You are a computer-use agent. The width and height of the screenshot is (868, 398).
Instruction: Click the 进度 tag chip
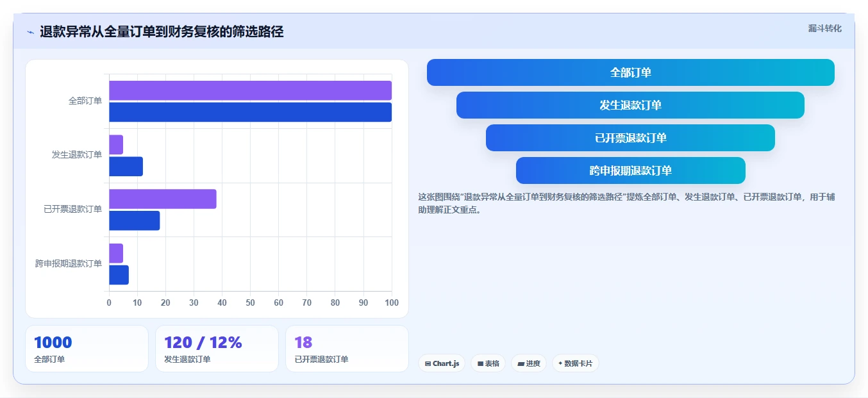(529, 363)
